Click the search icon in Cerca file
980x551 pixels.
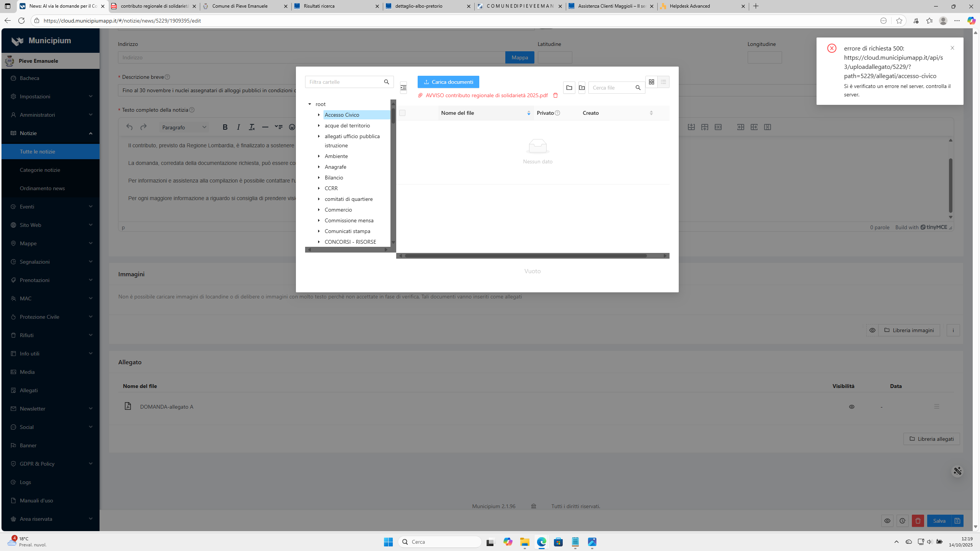638,88
